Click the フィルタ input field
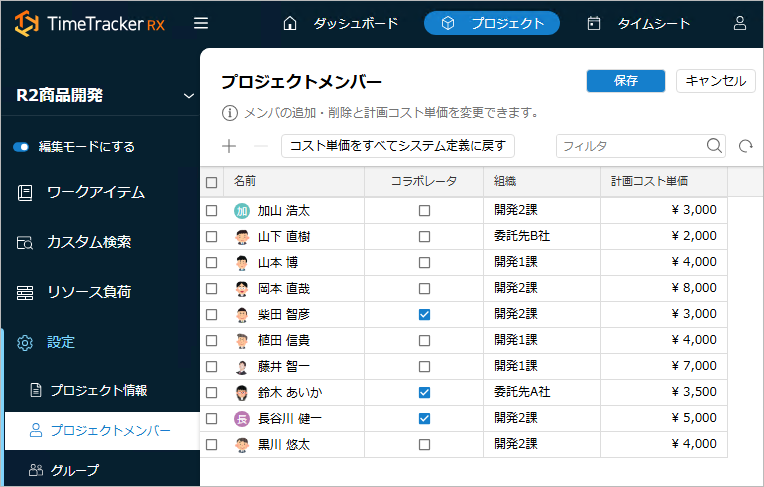 (630, 146)
